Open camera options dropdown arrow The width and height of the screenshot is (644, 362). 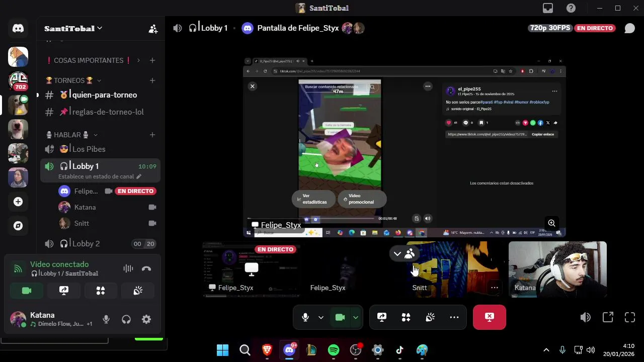356,317
